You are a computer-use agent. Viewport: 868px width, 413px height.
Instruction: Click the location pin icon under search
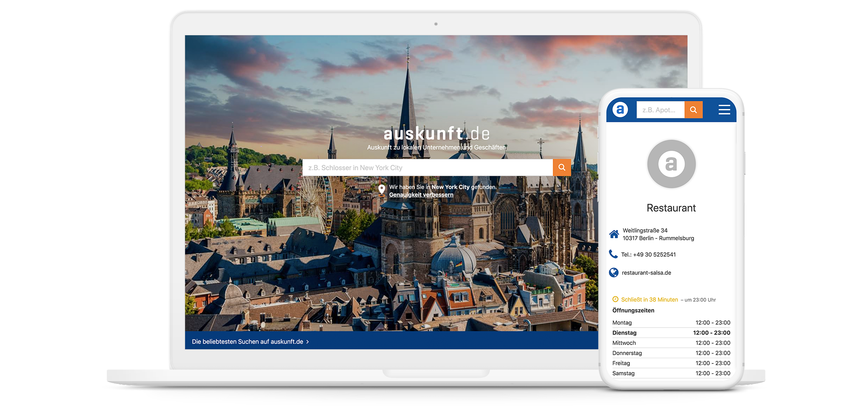pyautogui.click(x=382, y=190)
